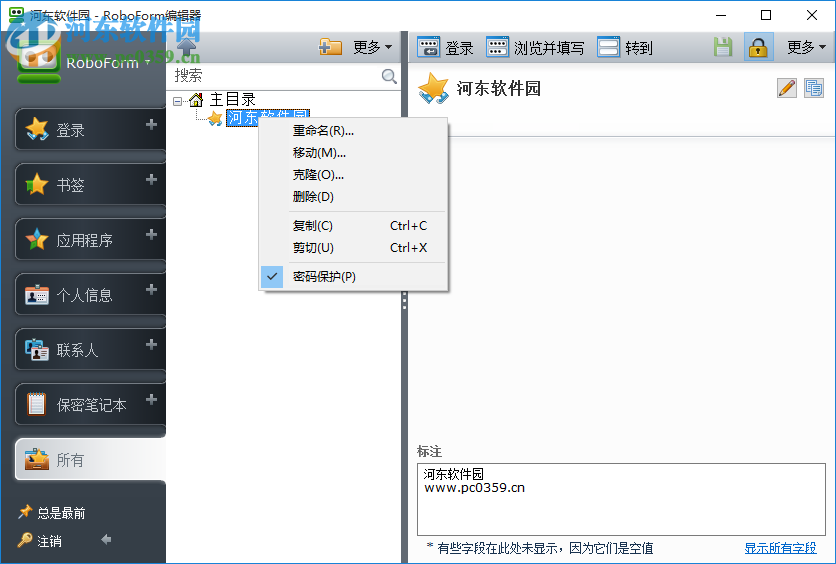Click plus next to 应用程序 sidebar item

tap(151, 234)
